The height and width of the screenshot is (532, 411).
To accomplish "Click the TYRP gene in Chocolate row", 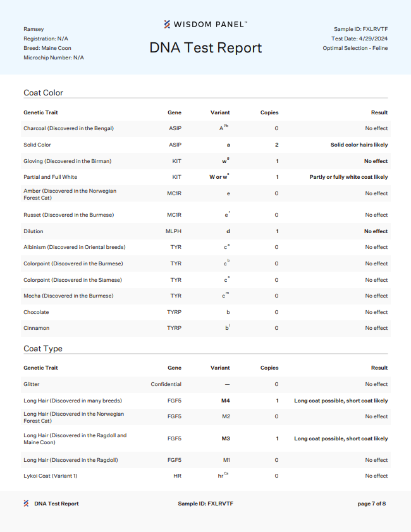I will pos(174,312).
